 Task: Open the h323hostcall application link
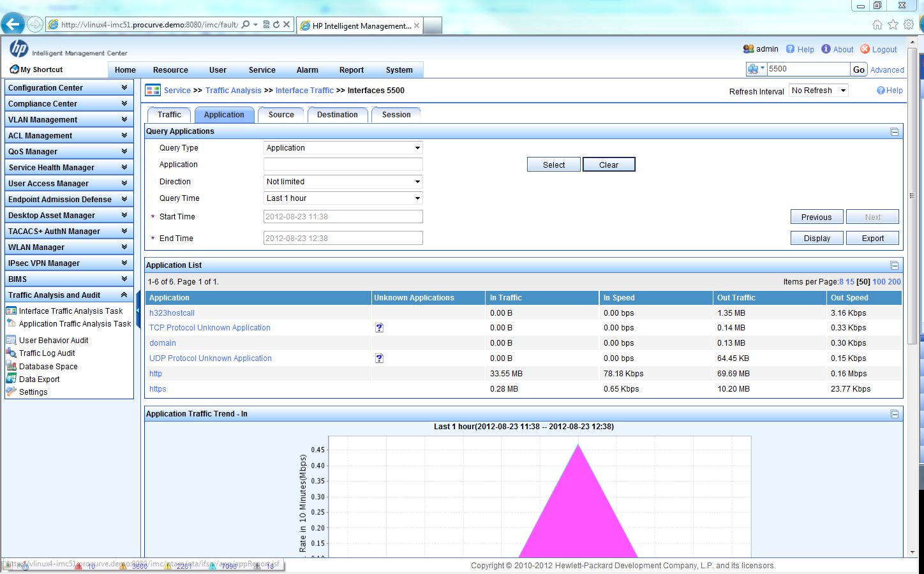172,313
